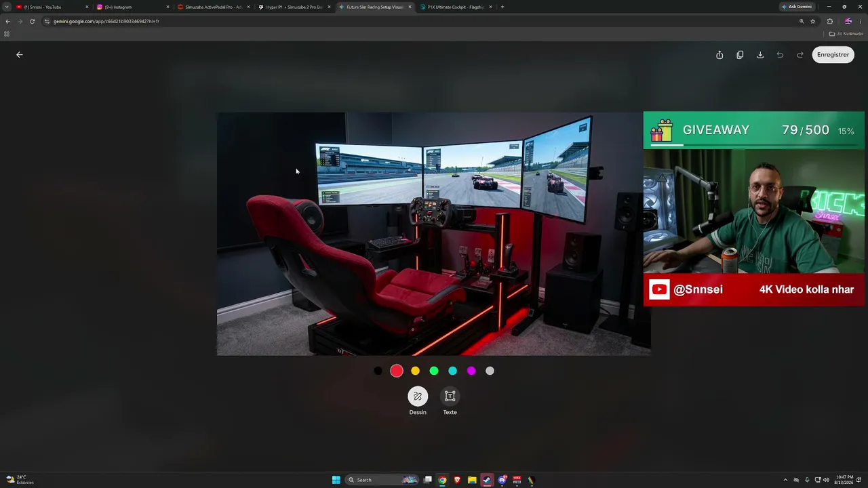Open the browser extensions menu
The height and width of the screenshot is (488, 868).
[x=829, y=21]
